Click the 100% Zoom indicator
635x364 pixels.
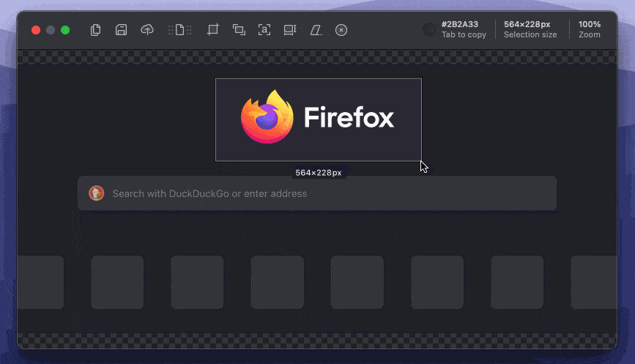tap(589, 29)
